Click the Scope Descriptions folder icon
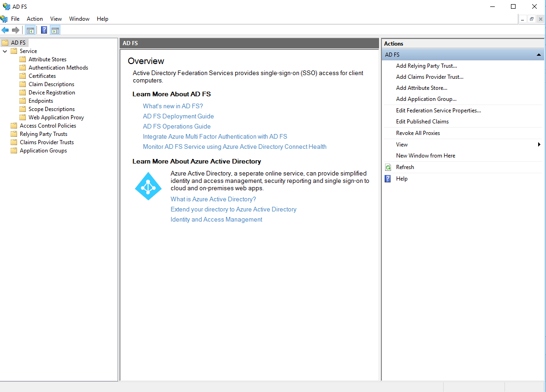The height and width of the screenshot is (392, 546). tap(23, 109)
